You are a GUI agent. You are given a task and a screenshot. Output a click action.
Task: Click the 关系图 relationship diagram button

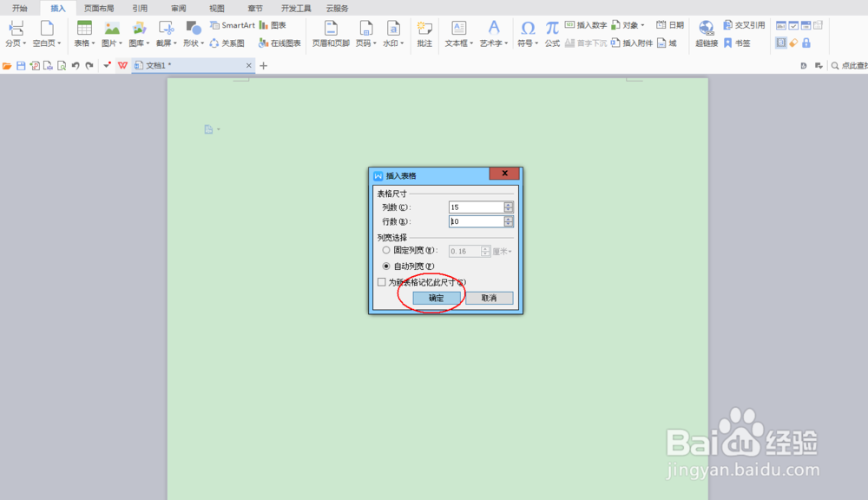[227, 43]
